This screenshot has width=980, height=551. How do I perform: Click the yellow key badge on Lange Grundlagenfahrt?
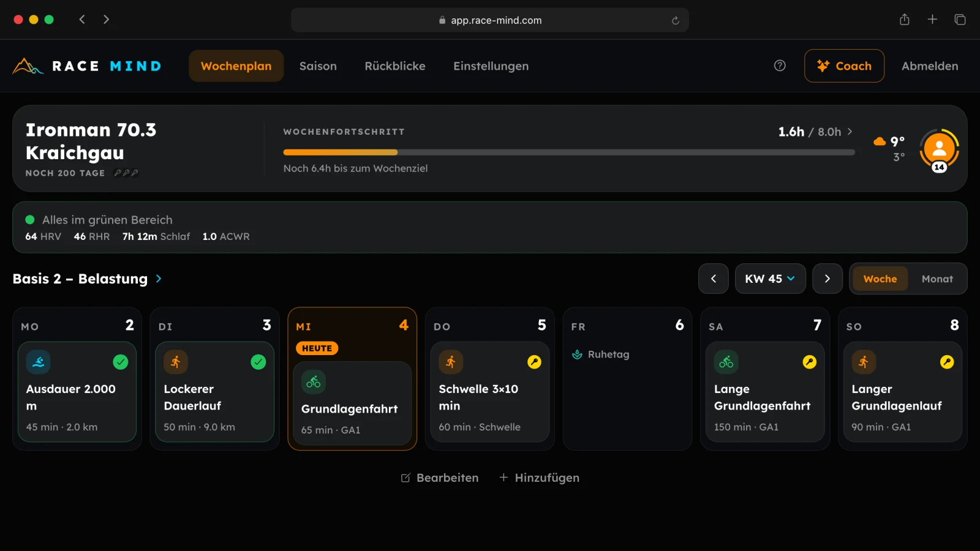[x=810, y=362]
